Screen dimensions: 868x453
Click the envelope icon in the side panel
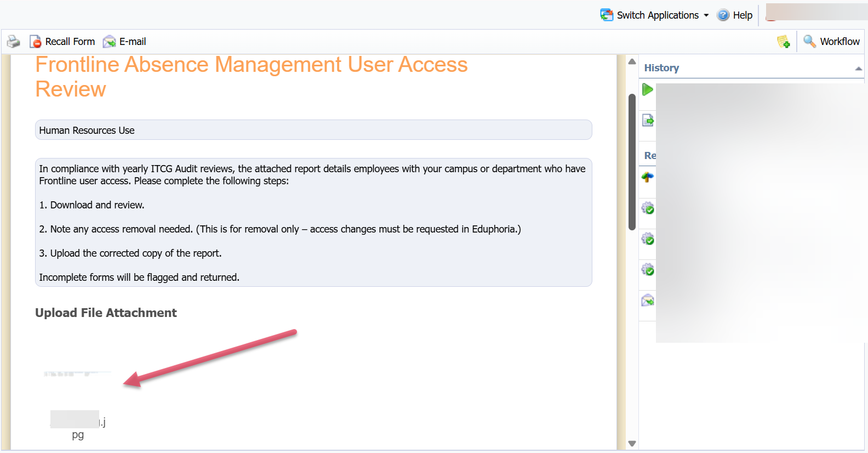[648, 301]
